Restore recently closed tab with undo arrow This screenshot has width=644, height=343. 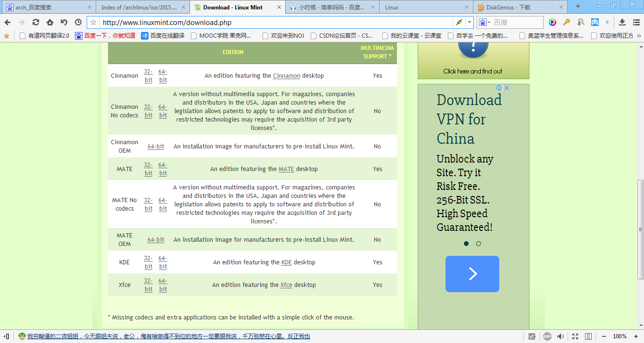pyautogui.click(x=64, y=22)
